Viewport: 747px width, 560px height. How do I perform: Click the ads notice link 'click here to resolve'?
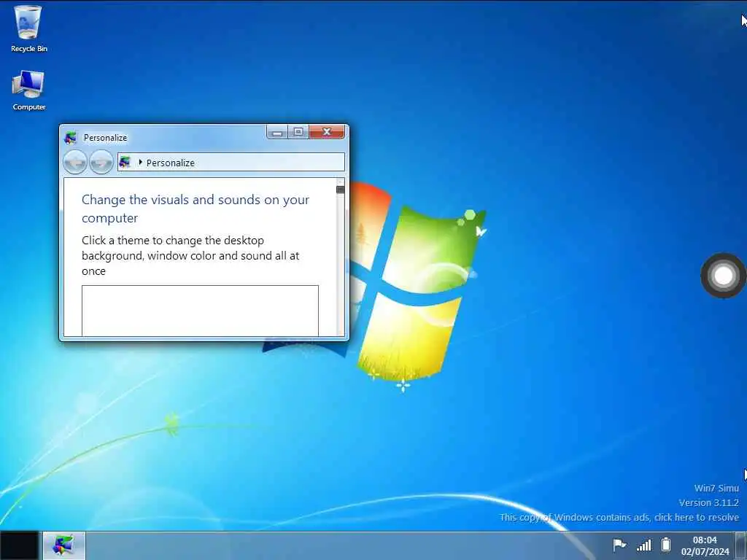[697, 517]
